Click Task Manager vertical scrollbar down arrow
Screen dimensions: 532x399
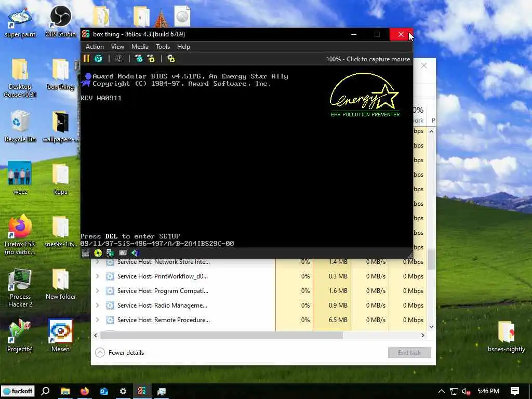431,327
